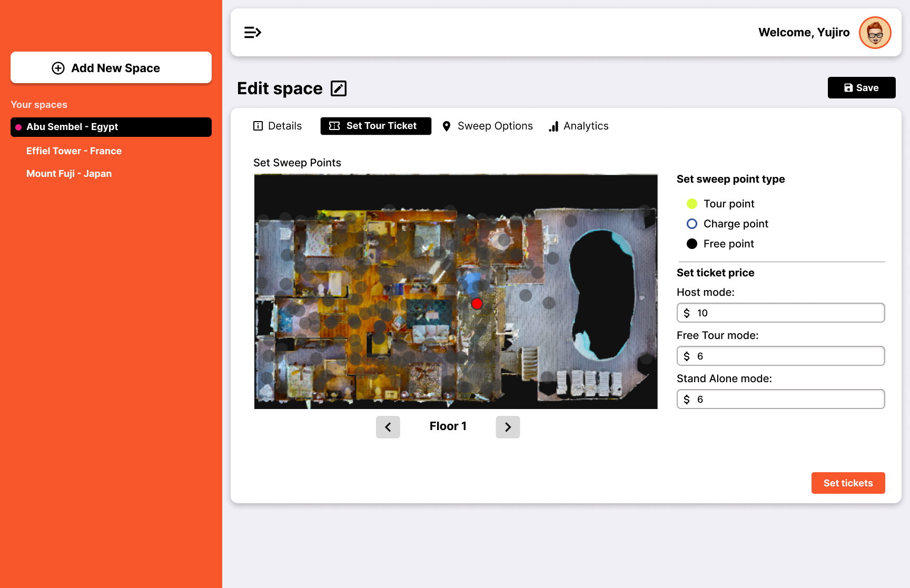Viewport: 910px width, 588px height.
Task: Select Tour point type
Action: coord(692,204)
